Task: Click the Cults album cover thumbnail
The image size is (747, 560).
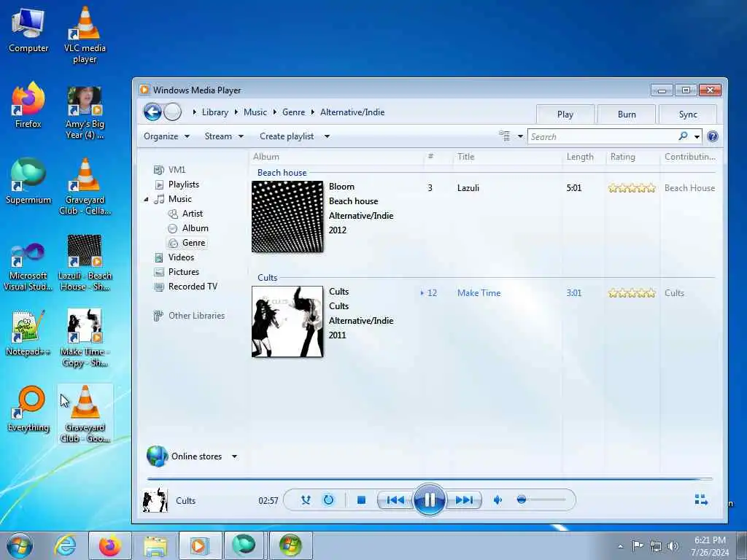Action: (x=287, y=322)
